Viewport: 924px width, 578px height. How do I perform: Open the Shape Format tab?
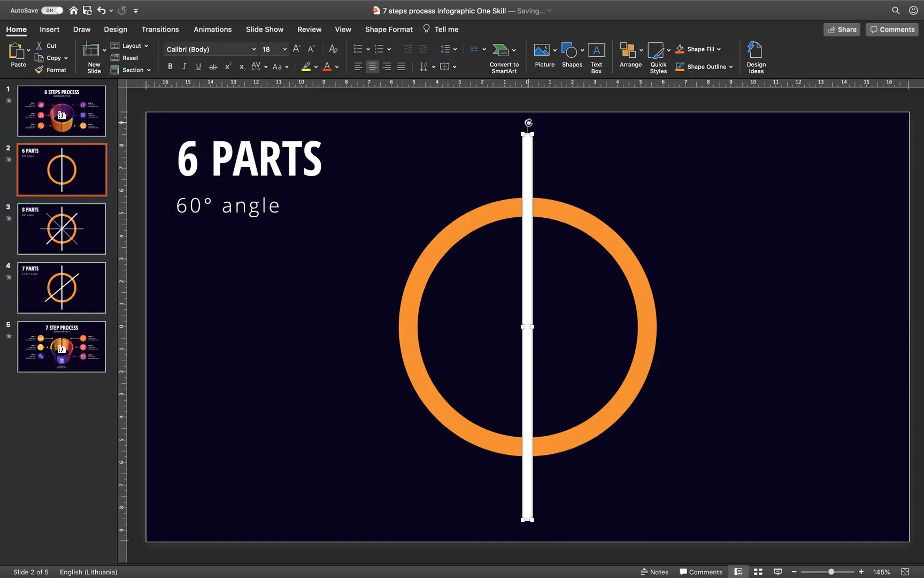tap(388, 29)
